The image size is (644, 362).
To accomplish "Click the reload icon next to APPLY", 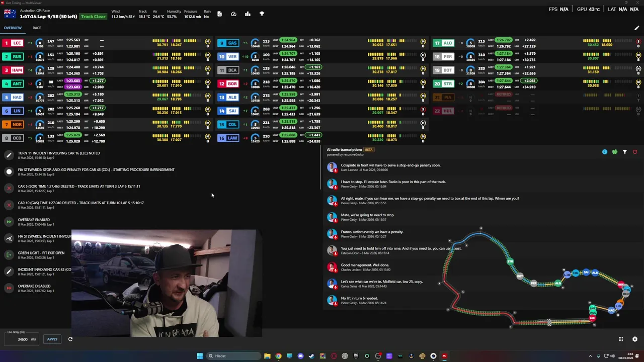I will coord(70,339).
